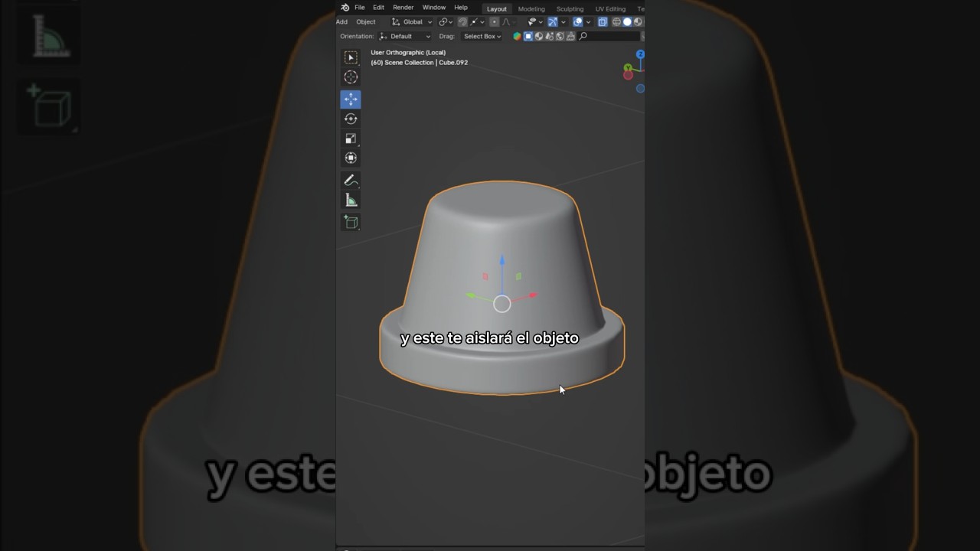Open the File menu
Screen dimensions: 980x551
[360, 8]
